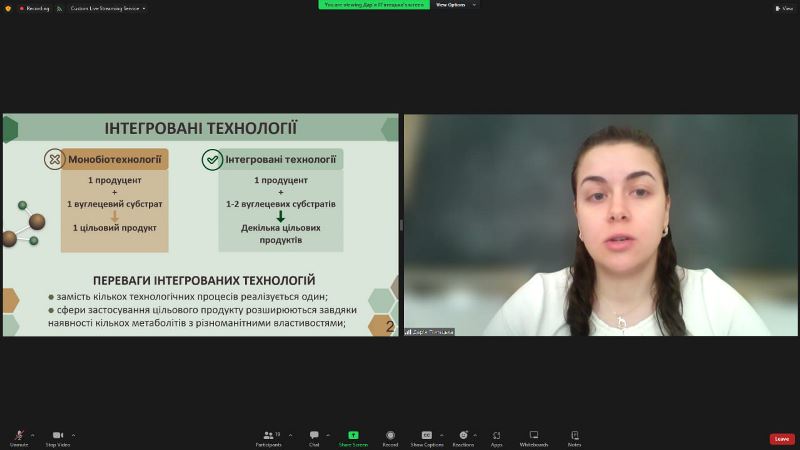Click '1 цільовий продукт' text on slide
Viewport: 800px width, 450px height.
tap(114, 228)
